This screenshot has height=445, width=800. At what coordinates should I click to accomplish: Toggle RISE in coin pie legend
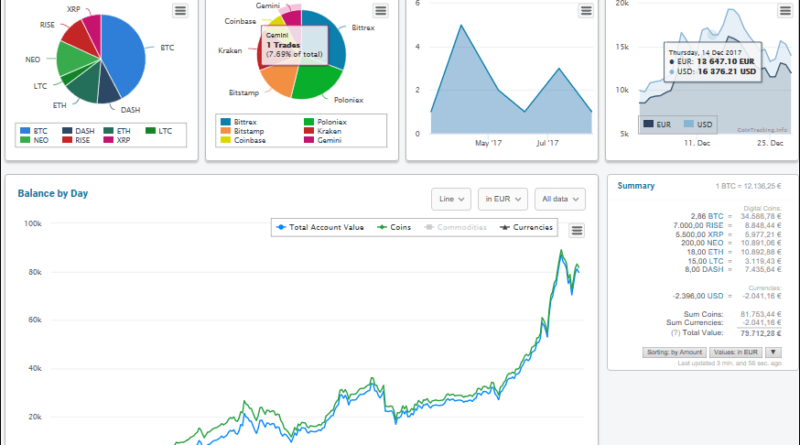pyautogui.click(x=76, y=140)
